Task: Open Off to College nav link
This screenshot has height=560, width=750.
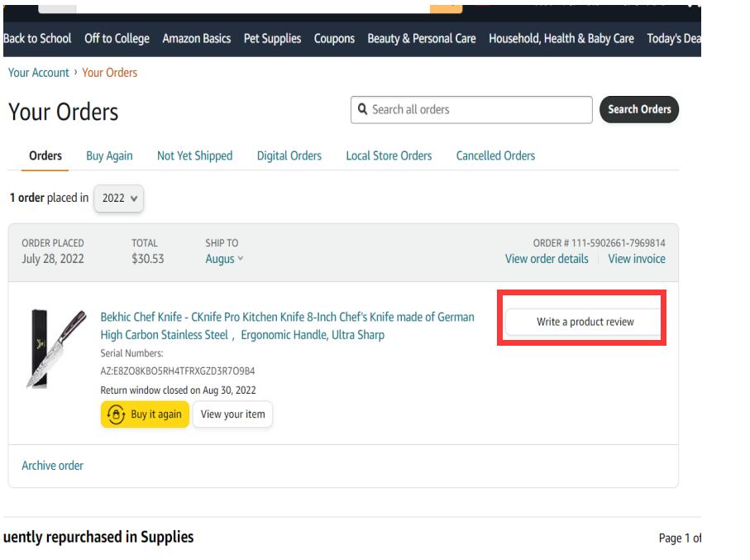Action: (117, 38)
